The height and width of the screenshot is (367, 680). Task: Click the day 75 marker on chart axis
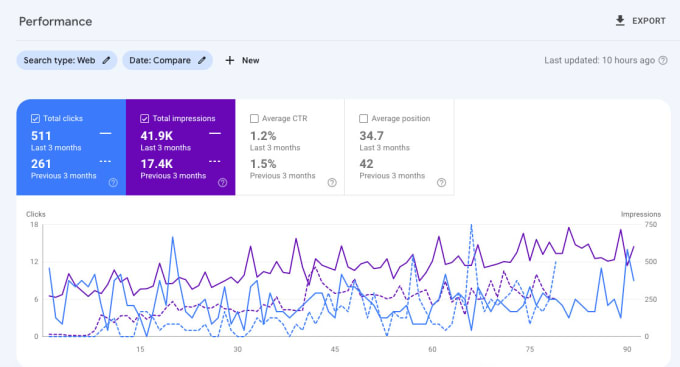pyautogui.click(x=530, y=349)
